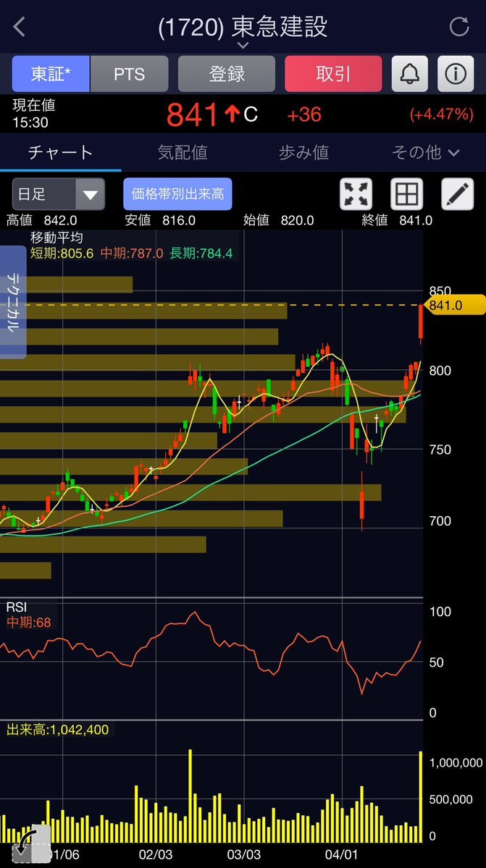
Task: Tap the large 841 current price
Action: tap(192, 115)
